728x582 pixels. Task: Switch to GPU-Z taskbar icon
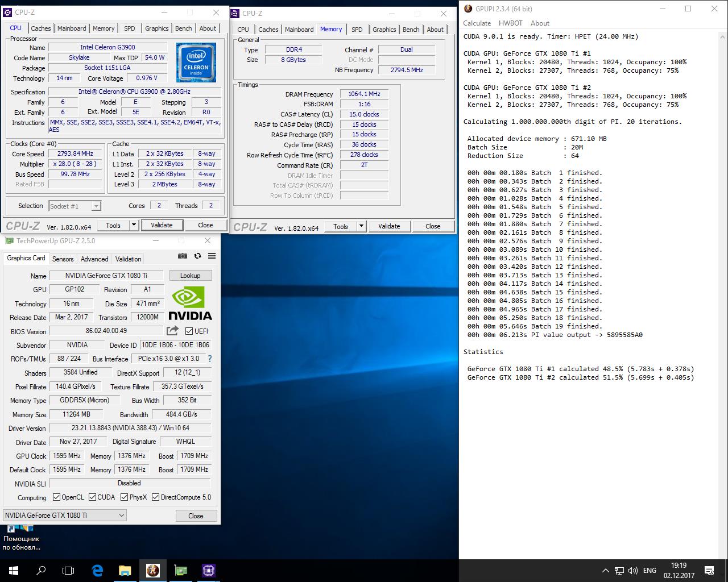pos(180,571)
